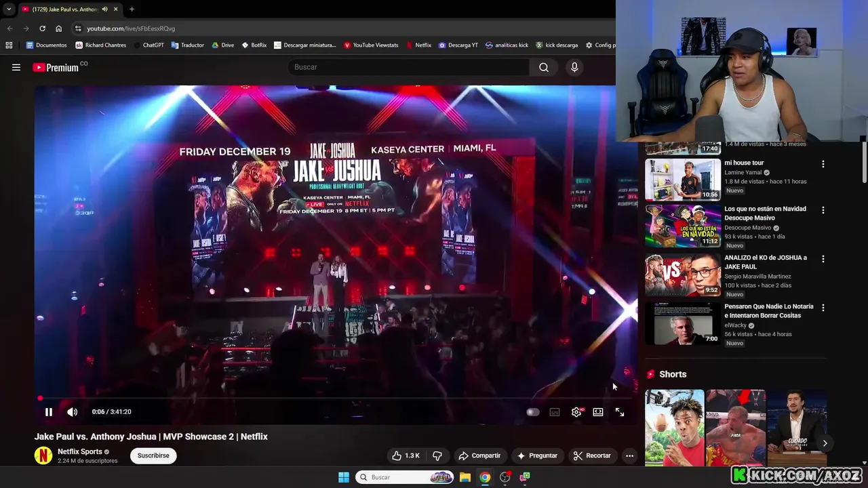Click the youtube.com address bar URL
The height and width of the screenshot is (488, 868).
point(131,28)
